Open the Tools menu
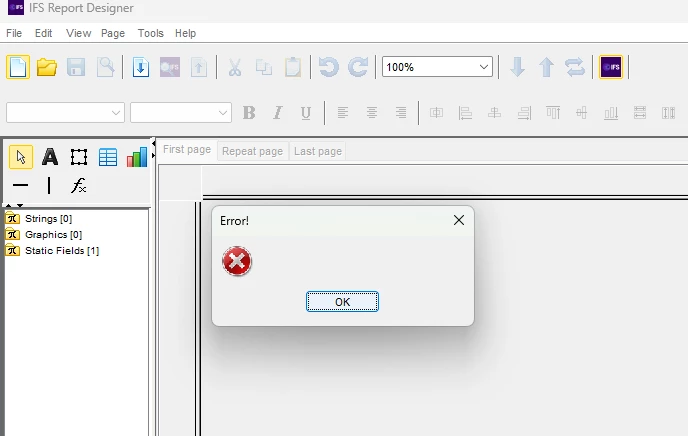 pos(150,33)
